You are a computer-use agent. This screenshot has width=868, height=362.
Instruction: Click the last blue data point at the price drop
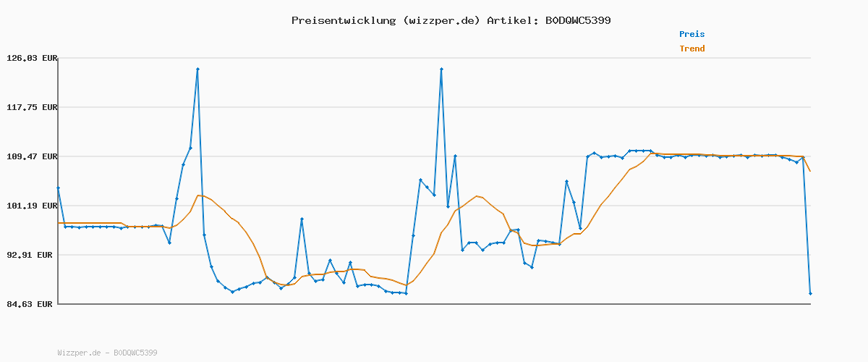point(810,293)
